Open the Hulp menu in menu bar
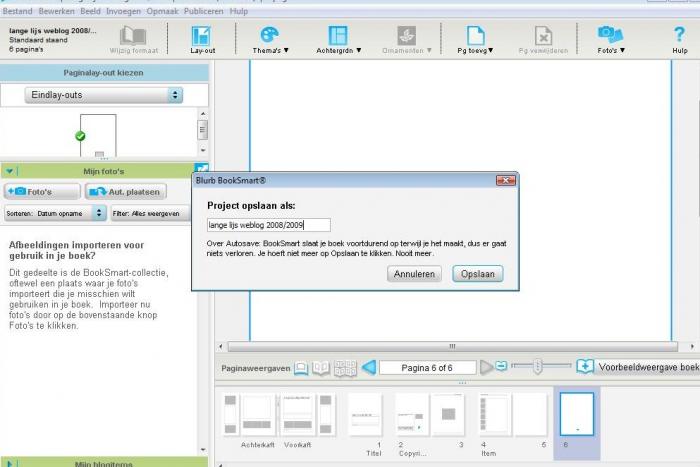Image resolution: width=700 pixels, height=467 pixels. (238, 11)
